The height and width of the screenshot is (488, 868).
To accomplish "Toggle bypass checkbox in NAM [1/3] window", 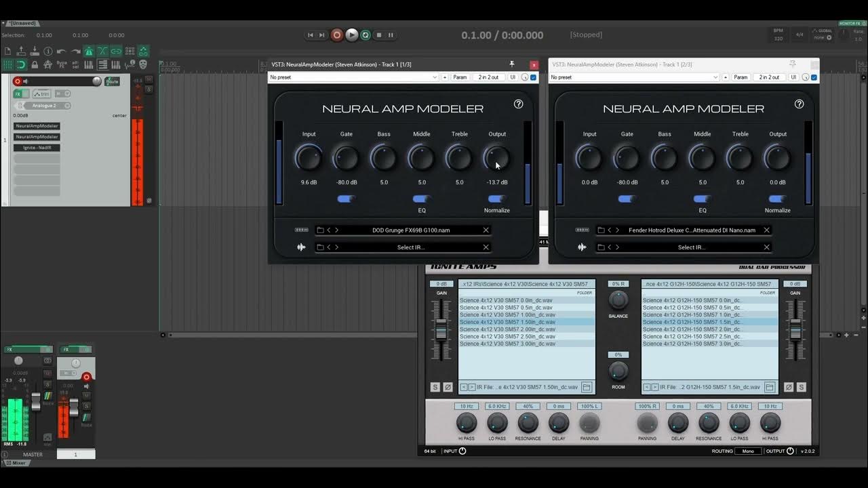I will [x=534, y=77].
